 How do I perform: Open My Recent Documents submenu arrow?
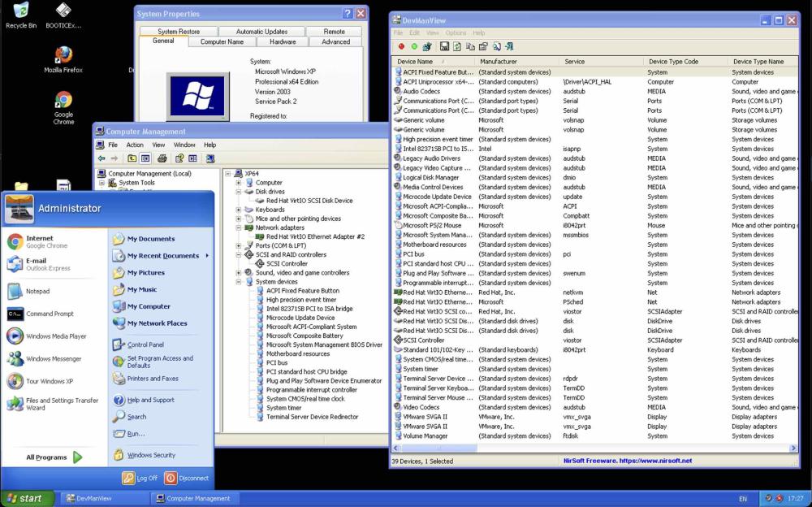click(207, 256)
